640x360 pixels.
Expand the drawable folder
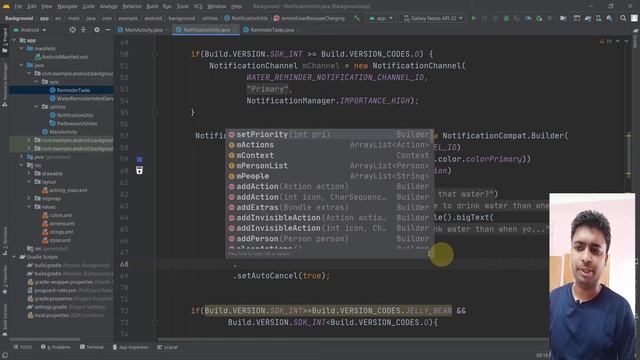pyautogui.click(x=29, y=173)
